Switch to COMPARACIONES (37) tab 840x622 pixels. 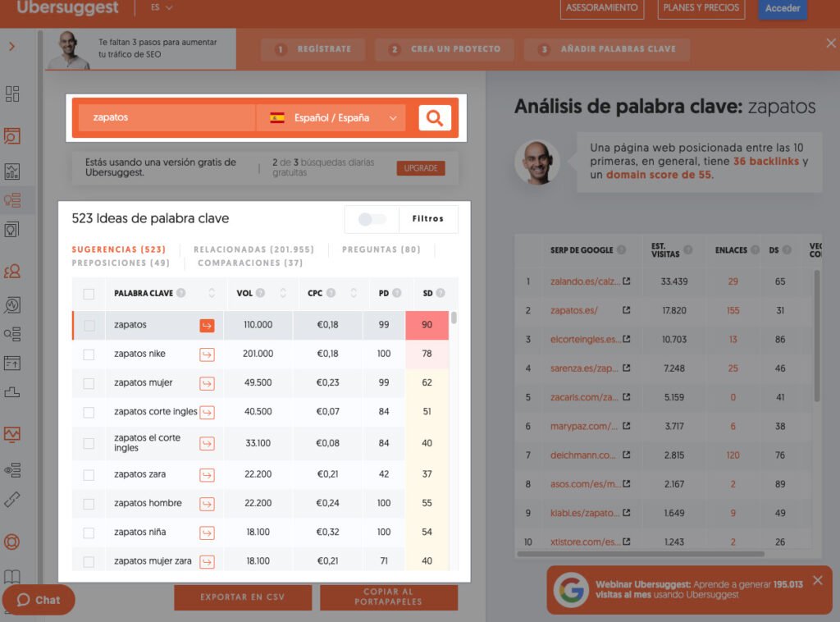click(250, 263)
